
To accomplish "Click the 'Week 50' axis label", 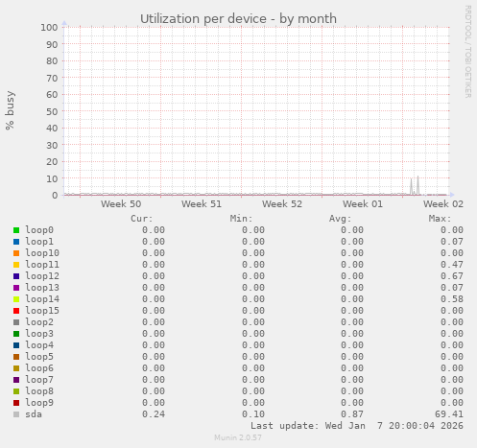I will pyautogui.click(x=121, y=204).
